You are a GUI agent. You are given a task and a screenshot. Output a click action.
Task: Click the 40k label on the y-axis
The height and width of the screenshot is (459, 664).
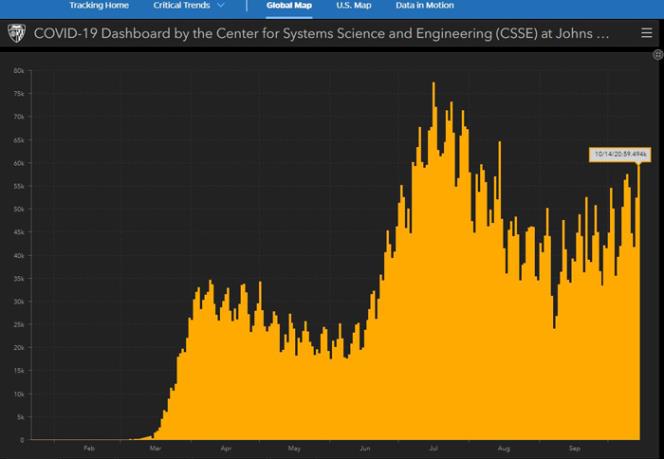(x=18, y=255)
